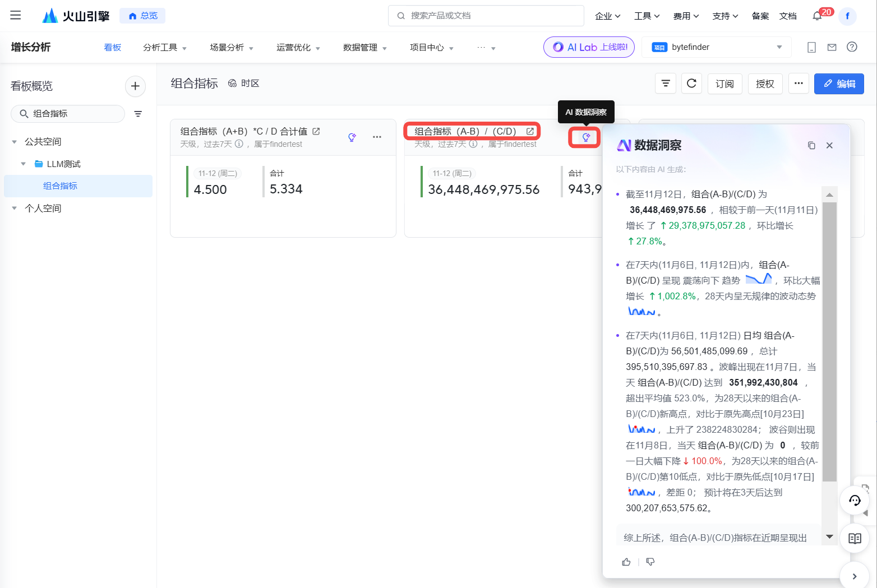Viewport: 877px width, 588px height.
Task: Click the insight scrollbar down arrow
Action: point(829,537)
